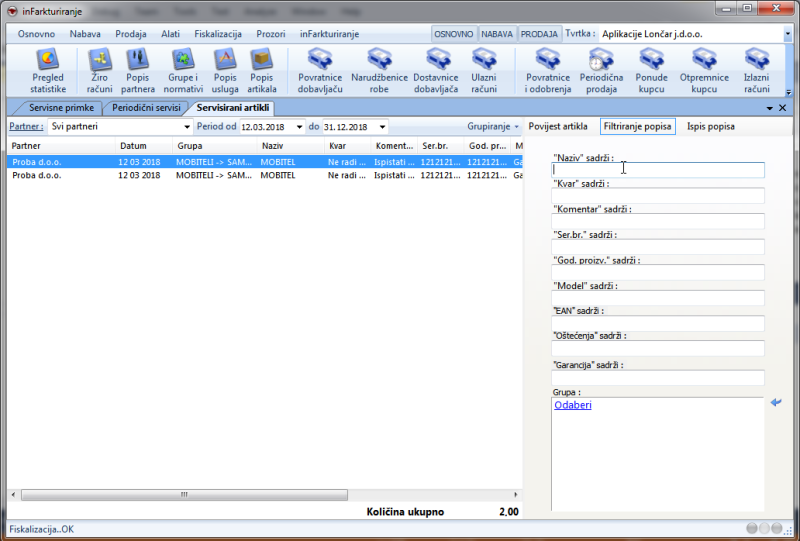Open Dostavnice dobavljača icon

pyautogui.click(x=436, y=71)
